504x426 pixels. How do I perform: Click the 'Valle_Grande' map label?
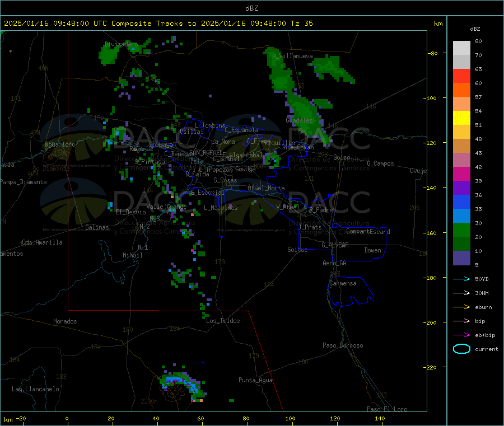click(166, 207)
